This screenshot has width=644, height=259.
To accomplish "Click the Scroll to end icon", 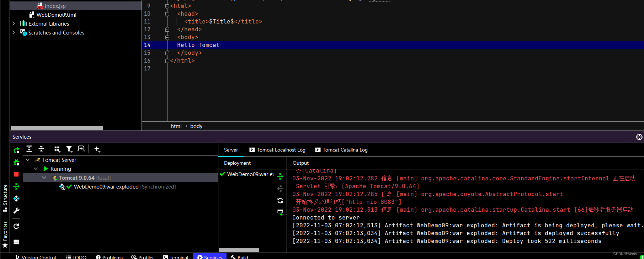I will click(x=280, y=213).
